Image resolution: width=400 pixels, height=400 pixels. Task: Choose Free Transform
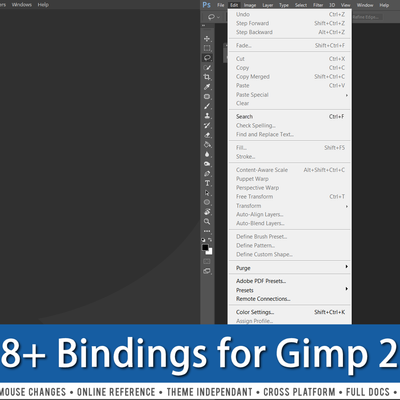pos(289,197)
